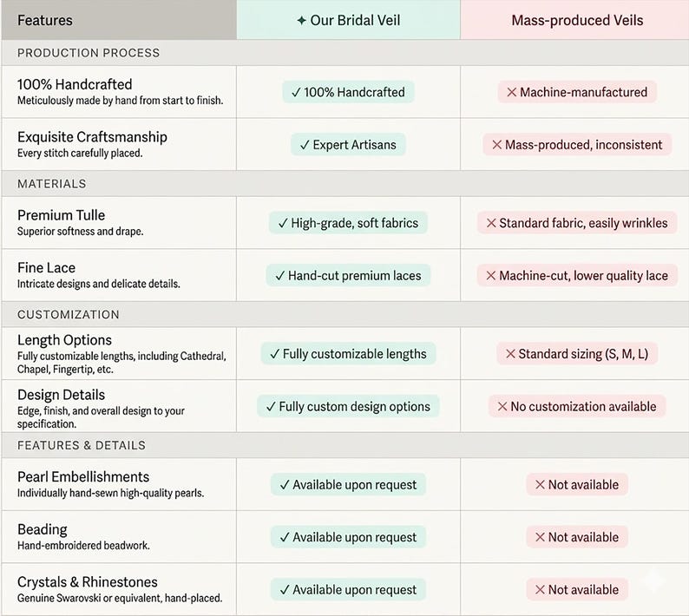Click the X icon next to Machine-manufactured
Viewport: 689px width, 616px height.
(511, 92)
